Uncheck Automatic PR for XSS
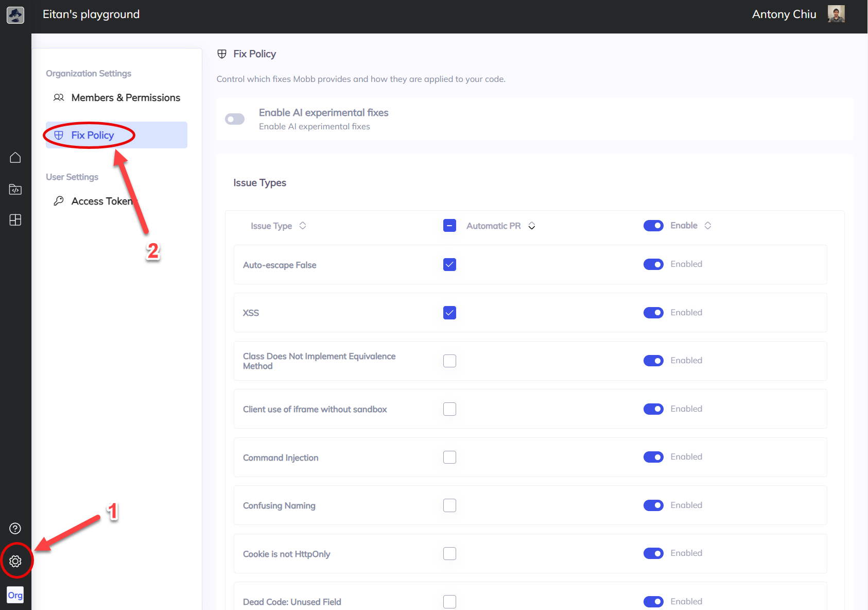868x610 pixels. [449, 313]
